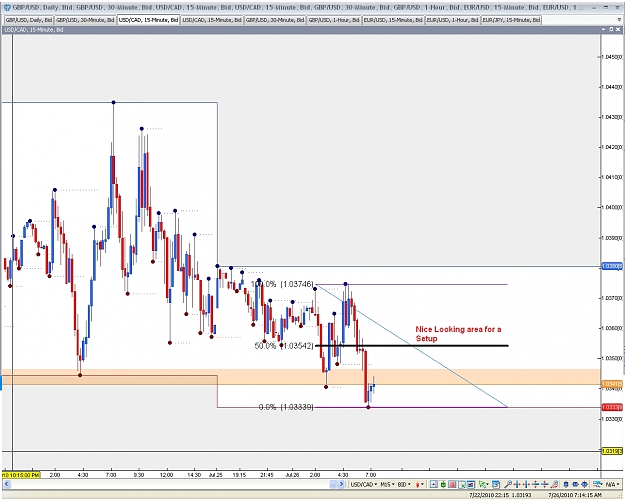Screen dimensions: 625x501
Task: Click the blue 1.0380 price label
Action: [x=611, y=266]
